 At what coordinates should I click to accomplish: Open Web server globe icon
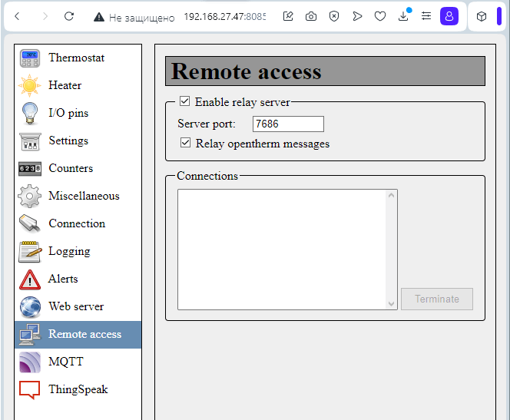tap(29, 307)
